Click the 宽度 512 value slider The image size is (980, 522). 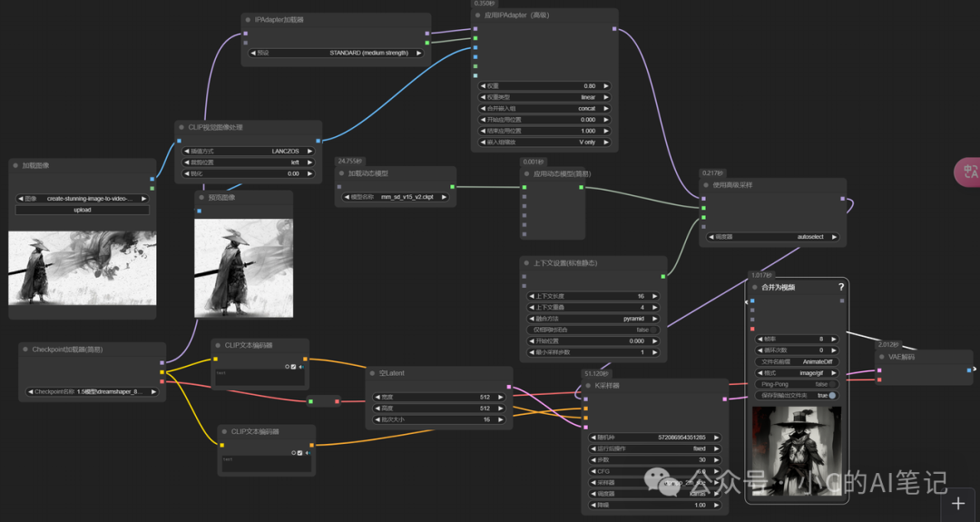[x=439, y=397]
